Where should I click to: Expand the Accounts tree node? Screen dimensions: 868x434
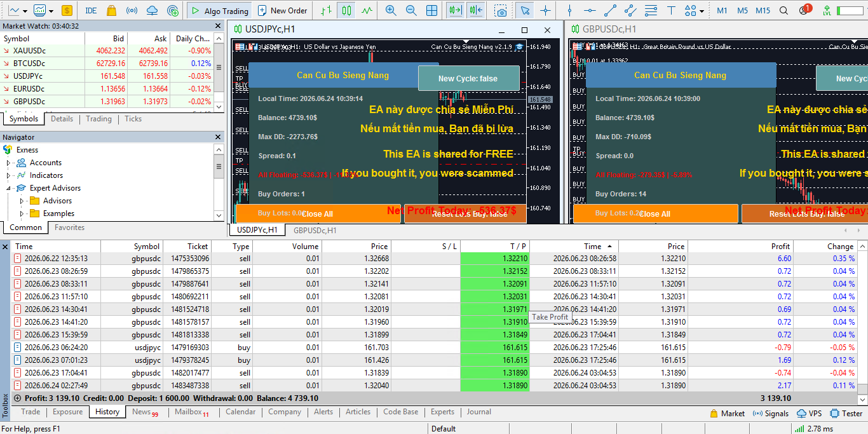[x=9, y=163]
